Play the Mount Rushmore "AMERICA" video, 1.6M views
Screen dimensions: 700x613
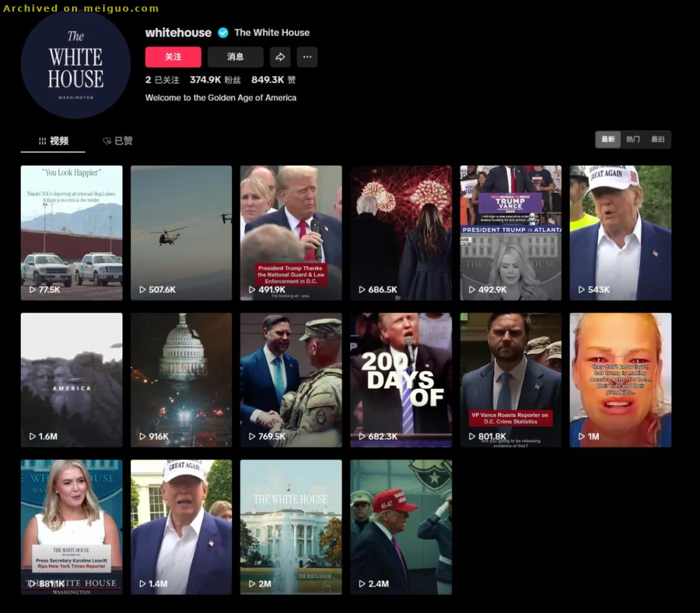(71, 380)
